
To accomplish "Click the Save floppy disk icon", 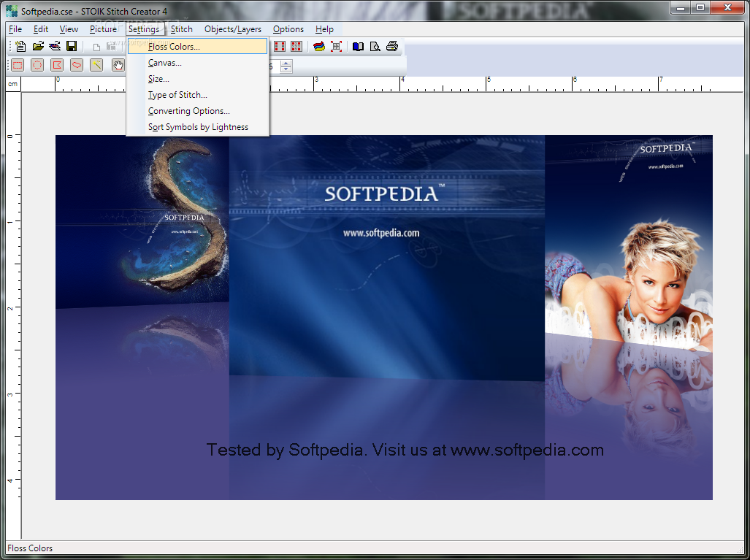I will pyautogui.click(x=72, y=47).
